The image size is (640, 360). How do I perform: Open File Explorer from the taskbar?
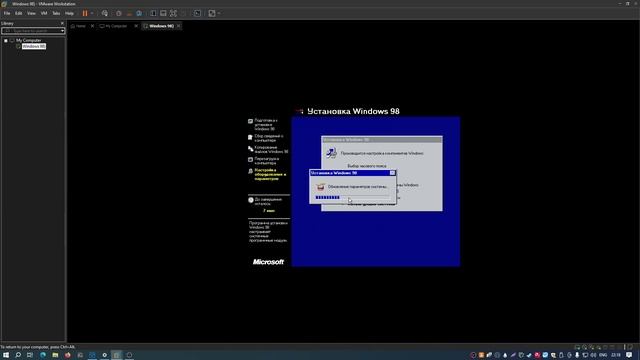click(55, 355)
